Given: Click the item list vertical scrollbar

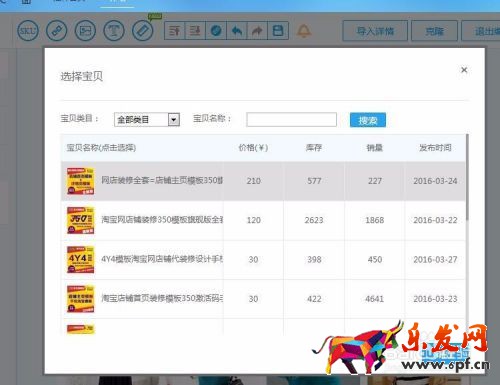Looking at the screenshot, I should (x=467, y=177).
